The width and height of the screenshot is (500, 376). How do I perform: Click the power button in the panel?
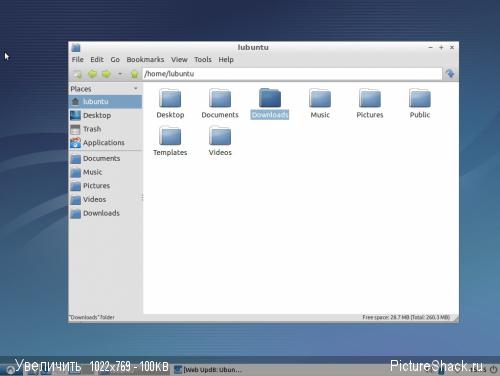[x=493, y=369]
